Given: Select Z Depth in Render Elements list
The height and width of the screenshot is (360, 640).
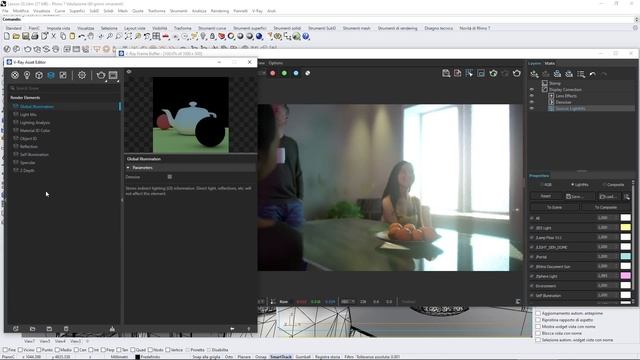Looking at the screenshot, I should coord(27,171).
